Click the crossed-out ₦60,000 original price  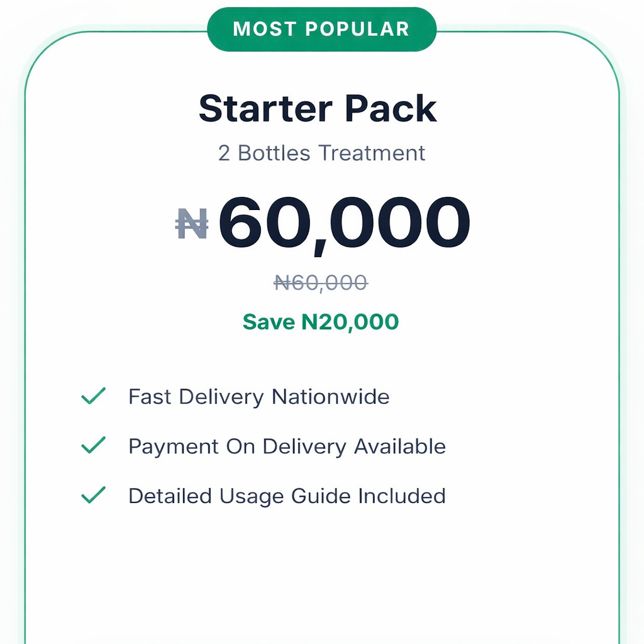pyautogui.click(x=321, y=283)
